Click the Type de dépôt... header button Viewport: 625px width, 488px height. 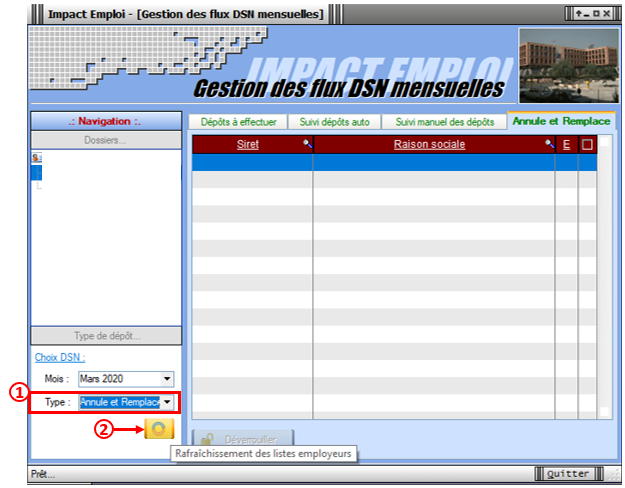click(x=106, y=336)
